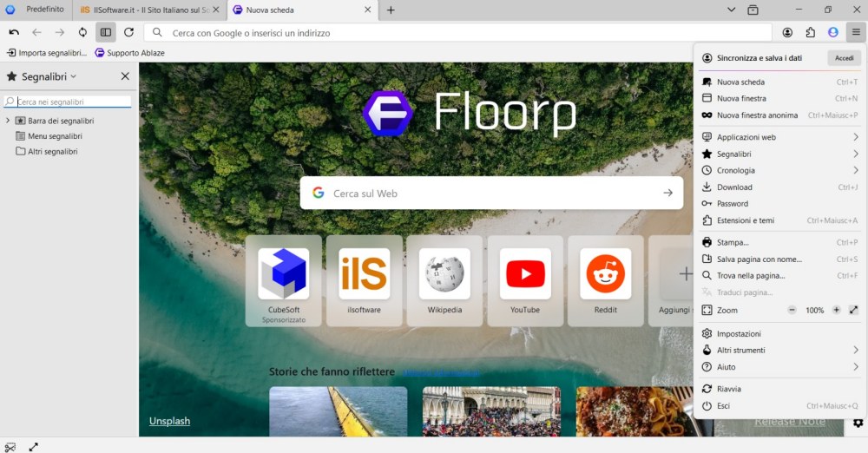Go forward with the right arrow
868x453 pixels.
pyautogui.click(x=59, y=33)
